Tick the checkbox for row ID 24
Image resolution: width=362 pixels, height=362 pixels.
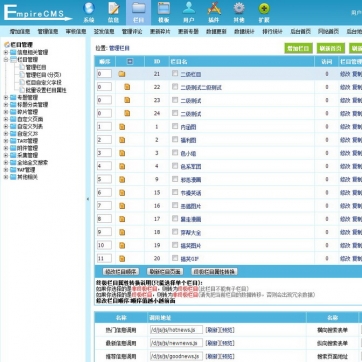point(175,113)
